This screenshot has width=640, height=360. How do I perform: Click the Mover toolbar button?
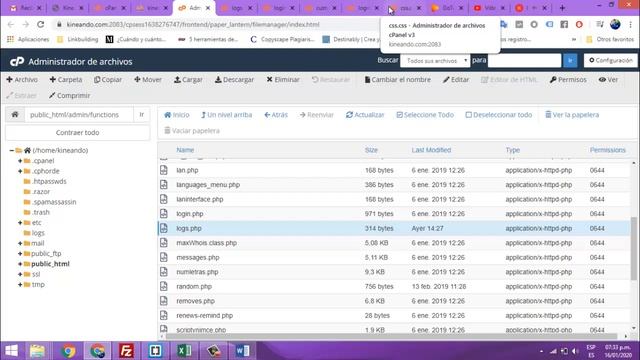148,80
